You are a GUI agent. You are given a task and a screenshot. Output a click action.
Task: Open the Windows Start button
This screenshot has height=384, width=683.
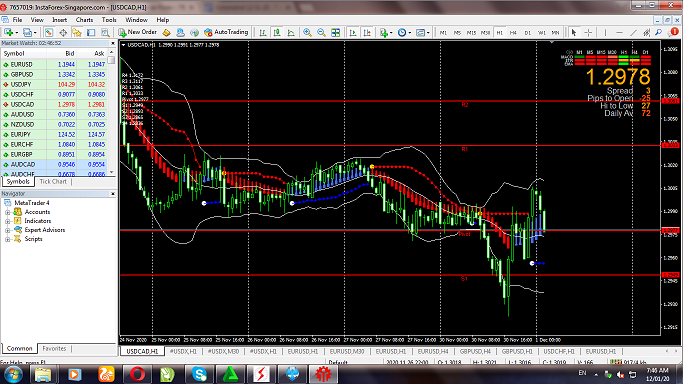[x=13, y=374]
